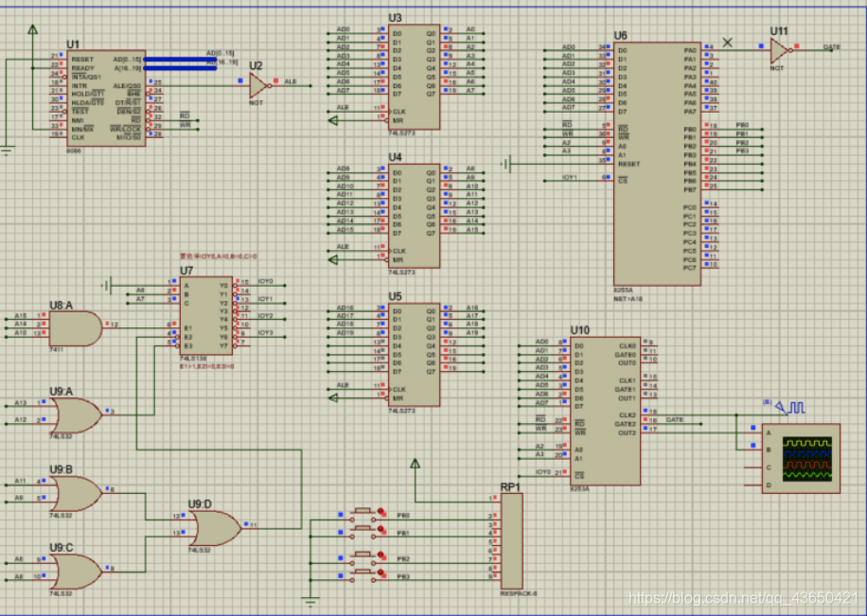Select the U11 NOT gate symbol

click(x=780, y=51)
